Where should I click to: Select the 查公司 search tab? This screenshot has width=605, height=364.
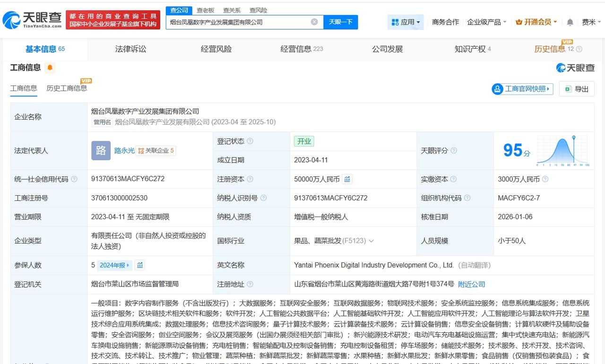click(x=179, y=10)
